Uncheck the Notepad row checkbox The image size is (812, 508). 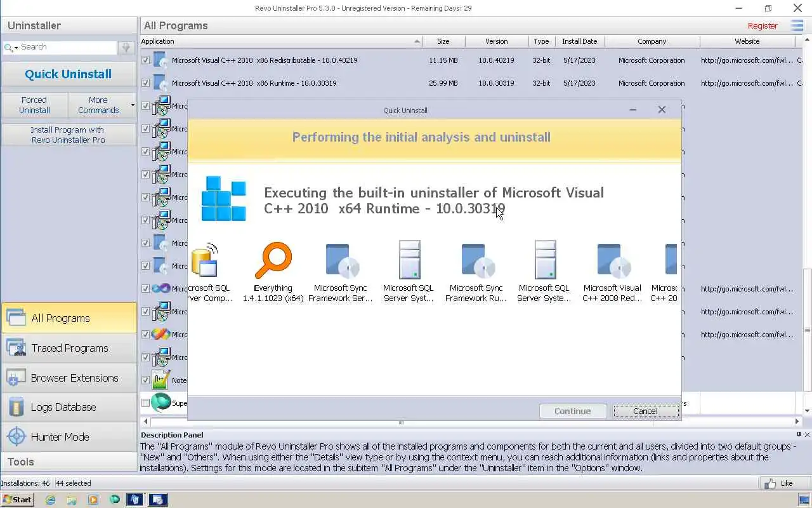(x=146, y=380)
